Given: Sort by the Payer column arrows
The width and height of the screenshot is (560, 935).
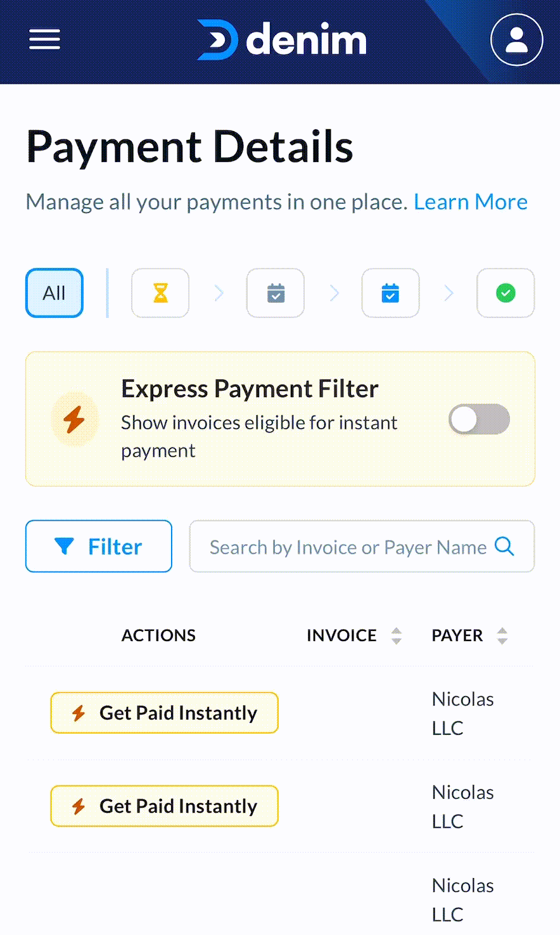Looking at the screenshot, I should click(x=502, y=635).
